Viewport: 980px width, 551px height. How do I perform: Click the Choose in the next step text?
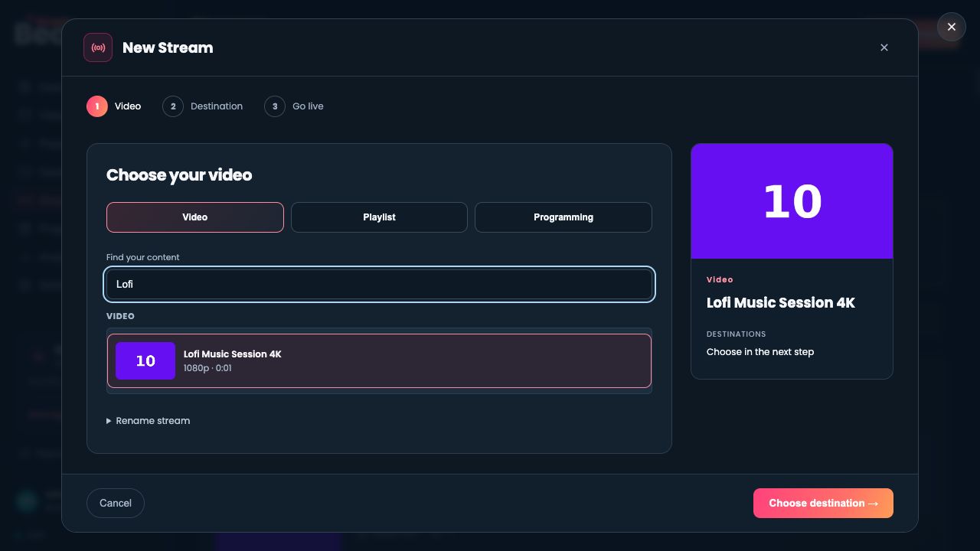[x=760, y=352]
